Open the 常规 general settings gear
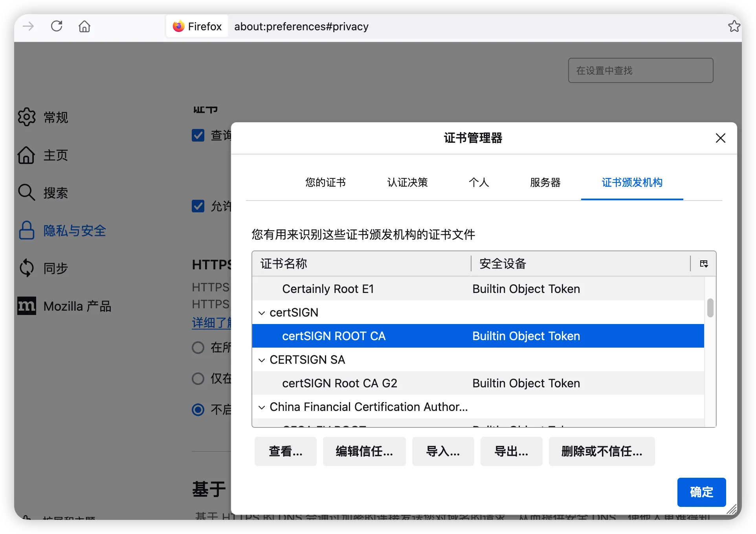 coord(27,117)
